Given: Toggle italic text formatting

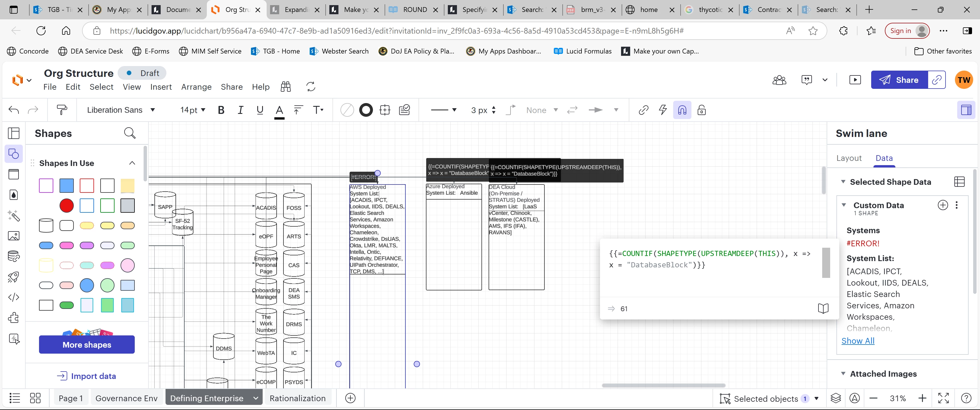Looking at the screenshot, I should click(240, 110).
